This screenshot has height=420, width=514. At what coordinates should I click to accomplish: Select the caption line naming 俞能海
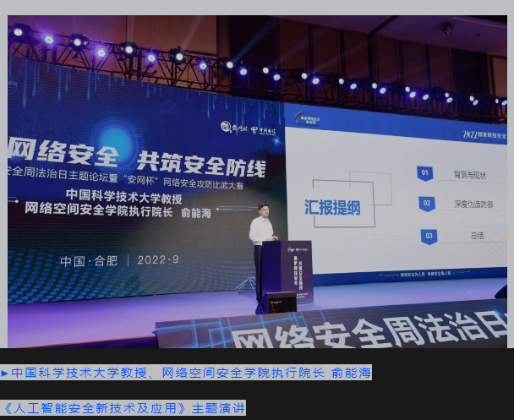[x=188, y=373]
